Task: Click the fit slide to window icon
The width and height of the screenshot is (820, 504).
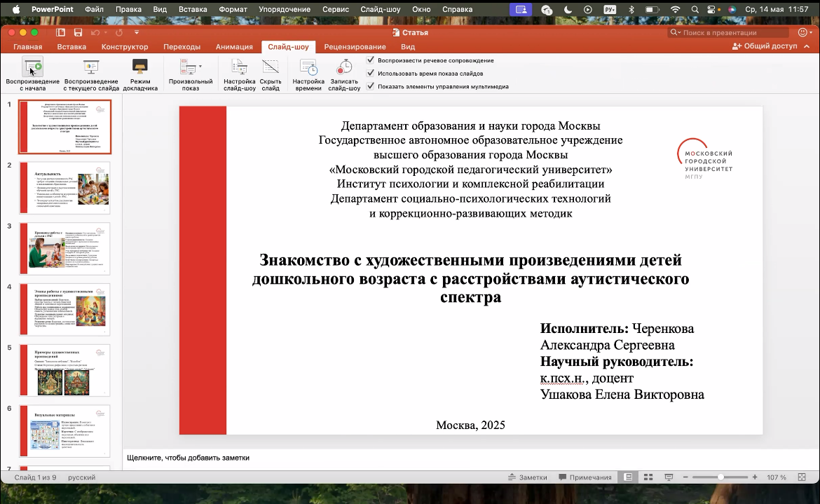Action: coord(801,477)
